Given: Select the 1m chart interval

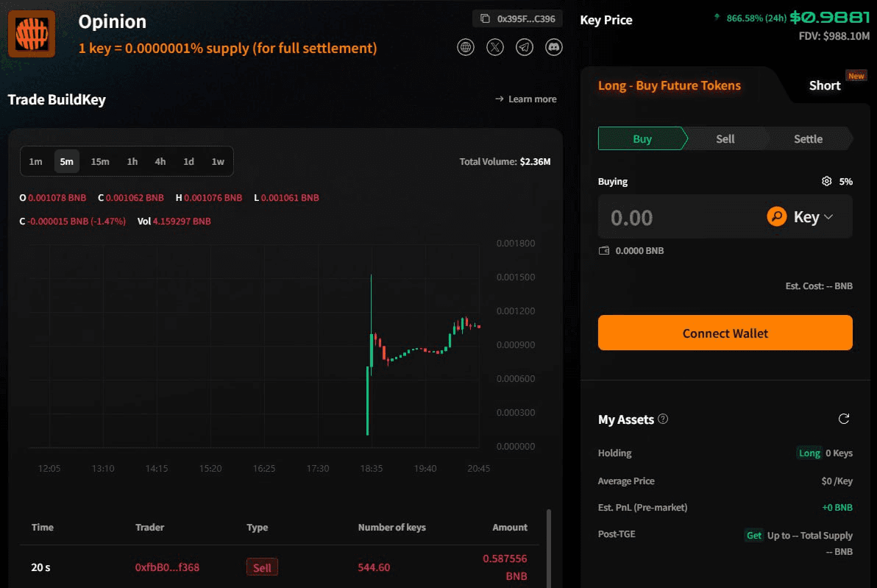Looking at the screenshot, I should click(35, 162).
